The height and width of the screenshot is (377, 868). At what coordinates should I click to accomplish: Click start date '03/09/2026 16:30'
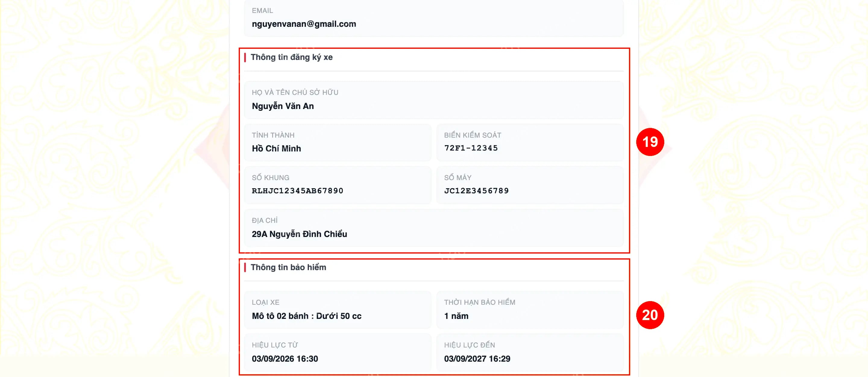(285, 359)
